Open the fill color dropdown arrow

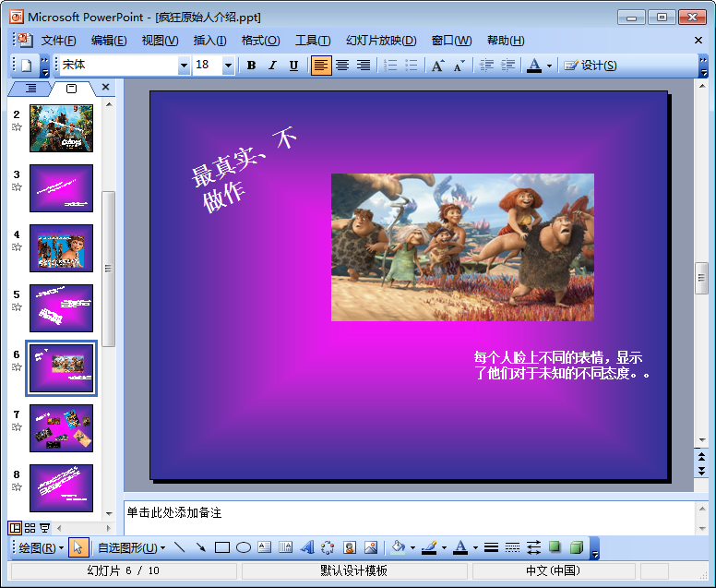click(412, 547)
